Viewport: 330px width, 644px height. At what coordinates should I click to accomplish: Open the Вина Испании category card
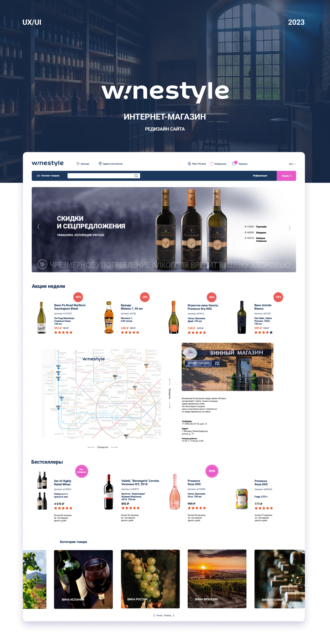pyautogui.click(x=83, y=579)
